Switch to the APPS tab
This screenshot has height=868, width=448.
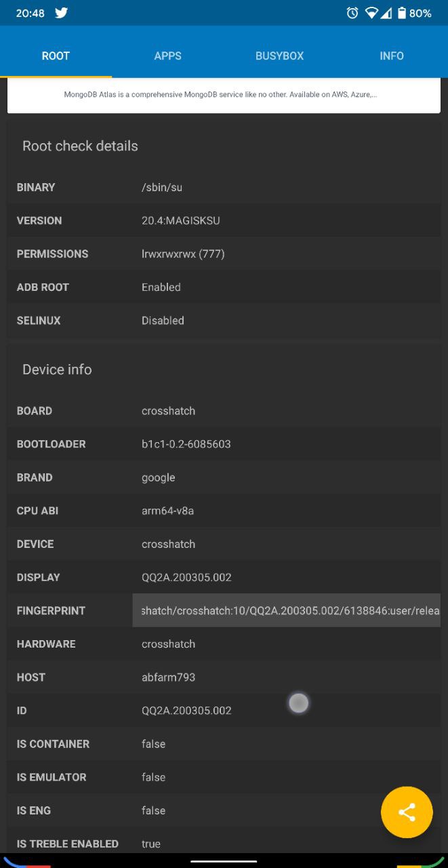pos(167,56)
